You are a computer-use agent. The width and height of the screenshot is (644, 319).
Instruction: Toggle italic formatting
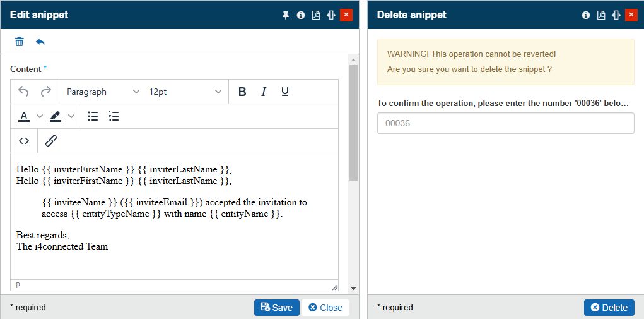pyautogui.click(x=264, y=92)
